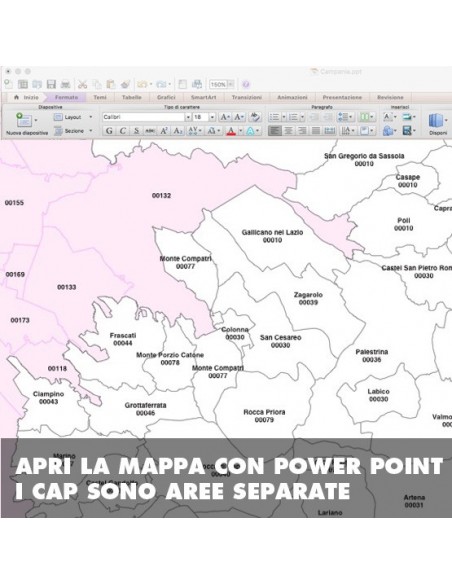Toggle Bold (G) formatting
This screenshot has height=584, width=452.
tap(109, 131)
